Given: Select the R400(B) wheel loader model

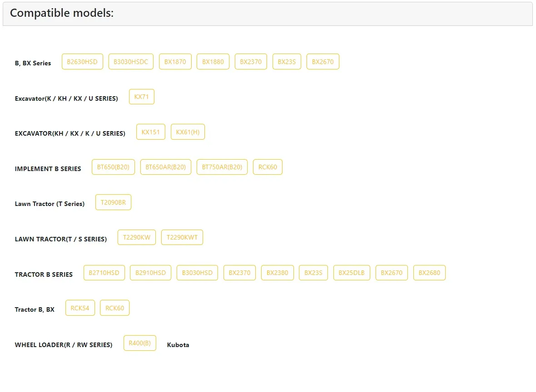Looking at the screenshot, I should point(139,343).
